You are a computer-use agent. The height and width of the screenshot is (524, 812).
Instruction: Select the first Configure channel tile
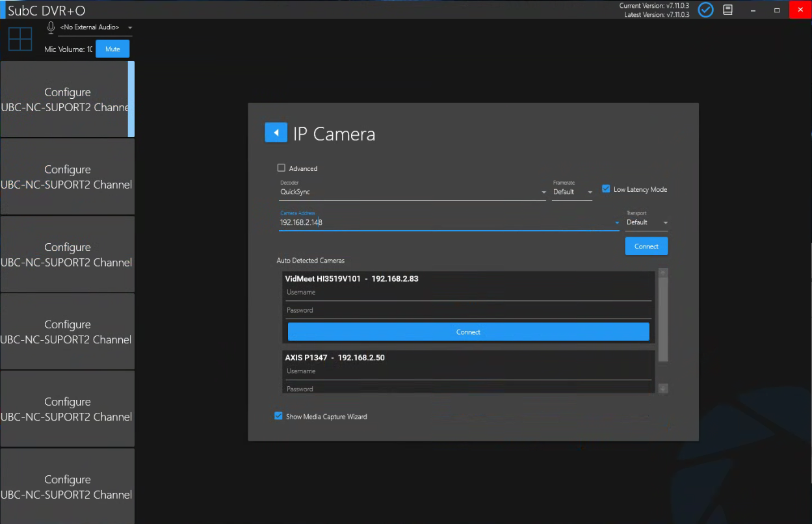67,99
